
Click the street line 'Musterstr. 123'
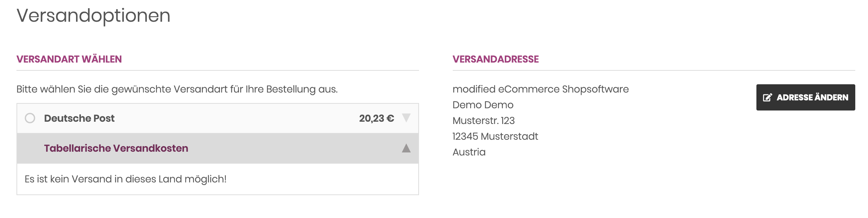tap(483, 121)
